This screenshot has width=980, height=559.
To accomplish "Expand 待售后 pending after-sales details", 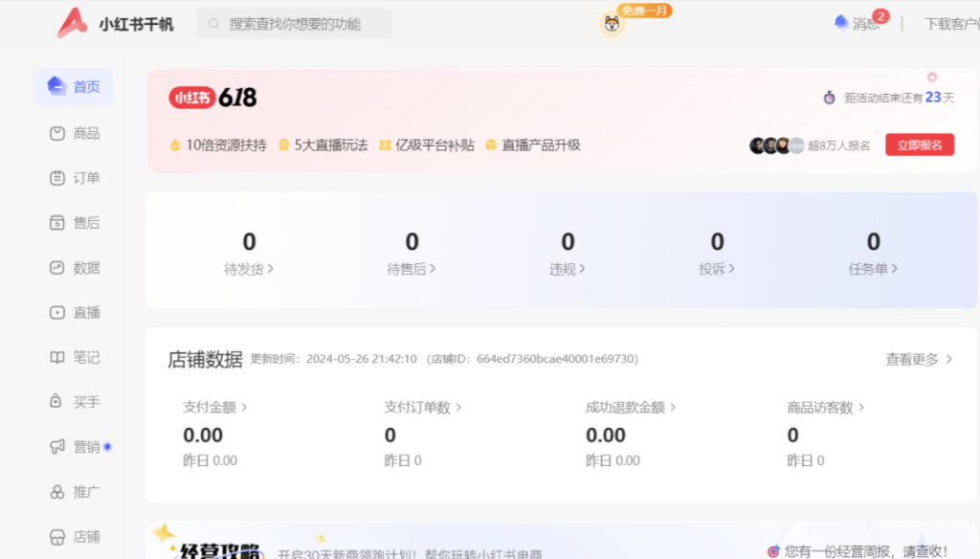I will (x=412, y=269).
